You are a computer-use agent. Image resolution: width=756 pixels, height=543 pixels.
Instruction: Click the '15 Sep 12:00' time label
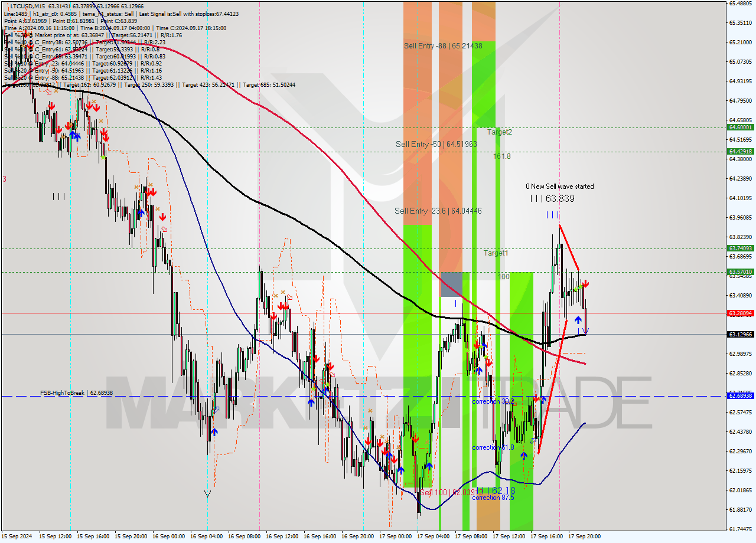pos(56,537)
